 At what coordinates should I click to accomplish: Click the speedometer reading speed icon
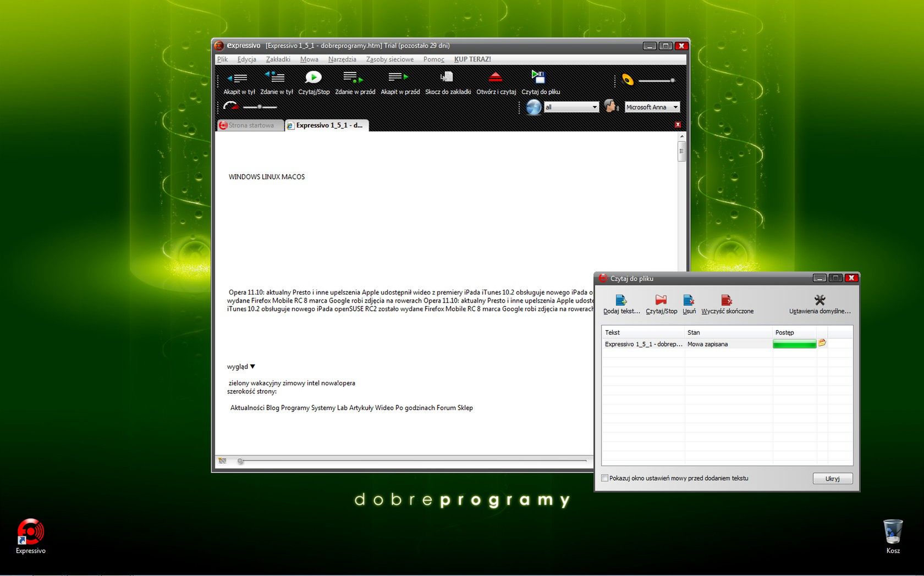click(231, 106)
